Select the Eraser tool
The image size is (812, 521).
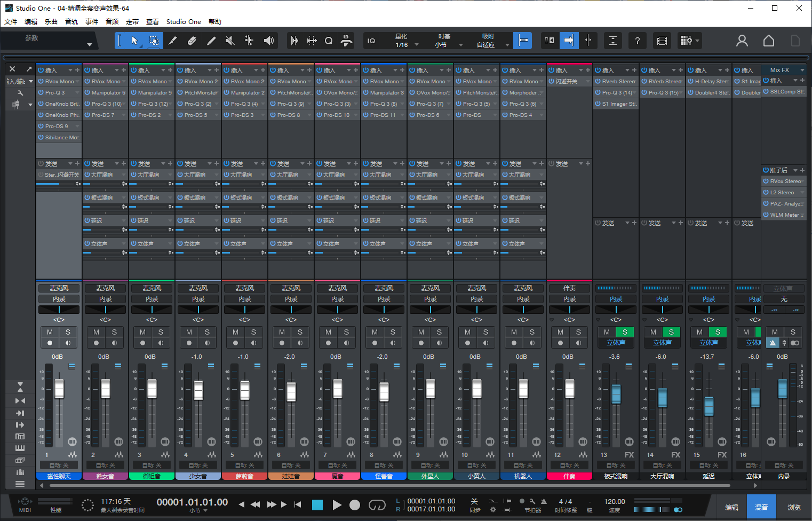tap(192, 41)
